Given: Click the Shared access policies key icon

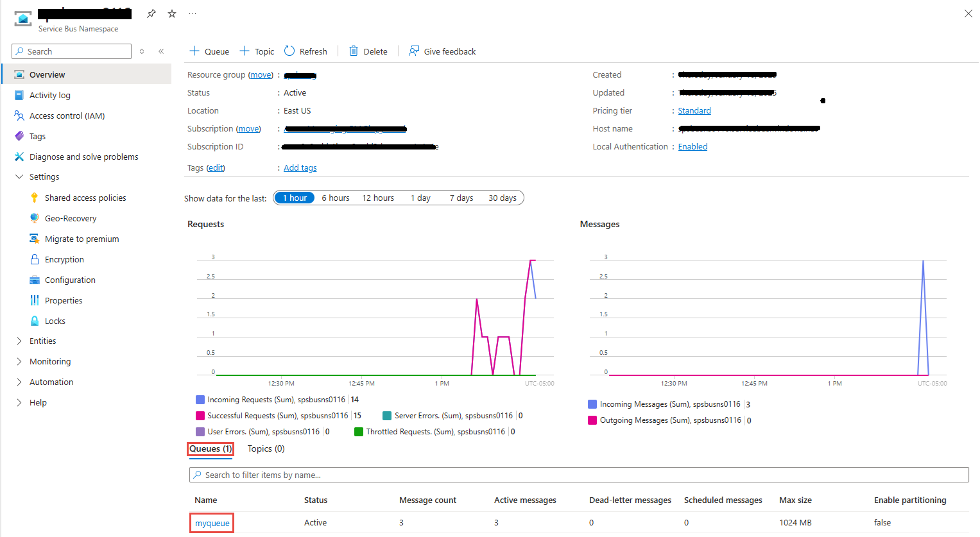Looking at the screenshot, I should (x=35, y=198).
